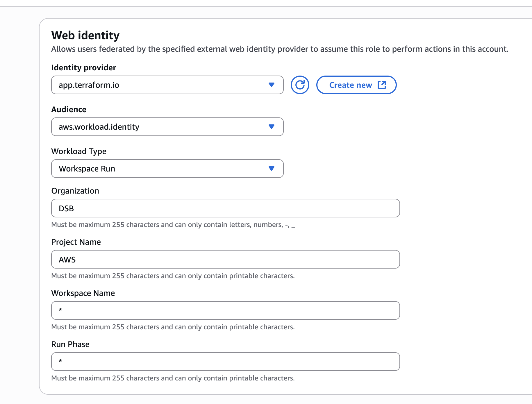The height and width of the screenshot is (404, 532).
Task: Click the Workload Type dropdown arrow
Action: 272,169
